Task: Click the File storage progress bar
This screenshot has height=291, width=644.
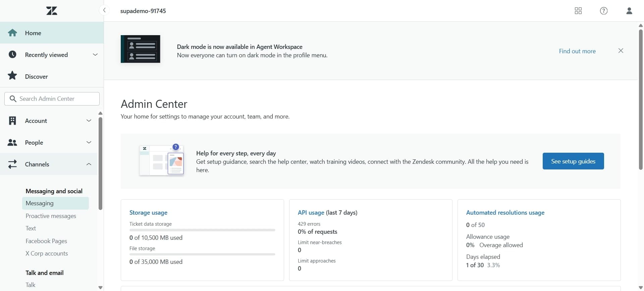Action: tap(202, 254)
